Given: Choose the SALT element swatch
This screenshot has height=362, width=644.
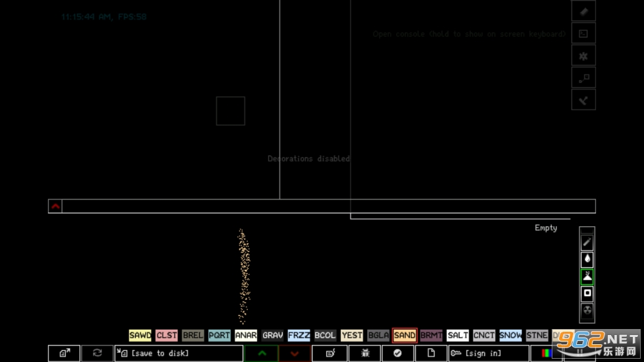Looking at the screenshot, I should 457,336.
